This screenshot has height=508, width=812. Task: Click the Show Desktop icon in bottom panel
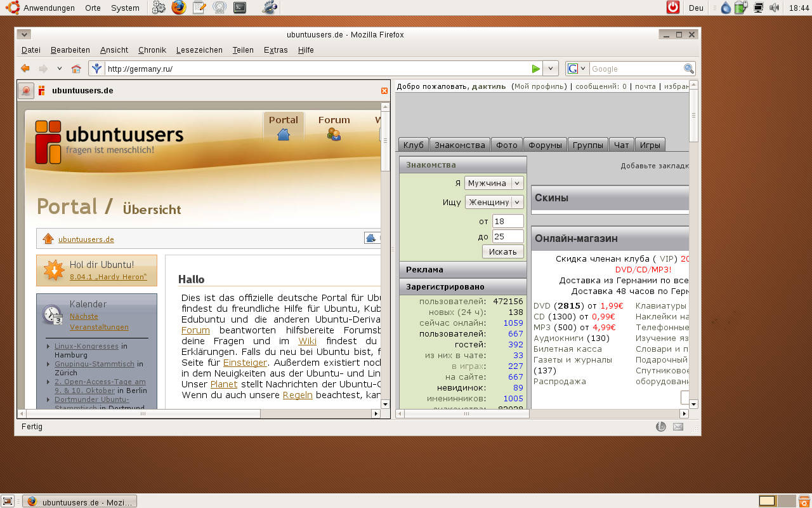pos(8,501)
